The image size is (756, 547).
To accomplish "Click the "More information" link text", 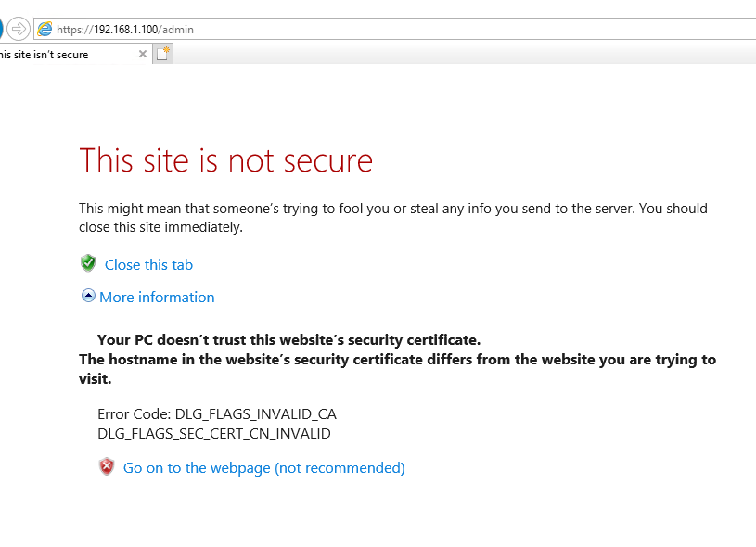I will coord(157,298).
